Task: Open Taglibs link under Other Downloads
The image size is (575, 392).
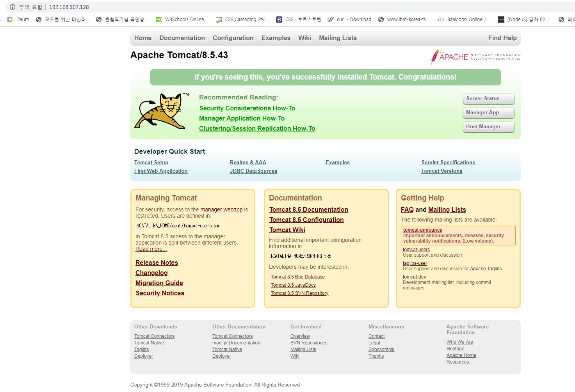Action: click(x=141, y=349)
